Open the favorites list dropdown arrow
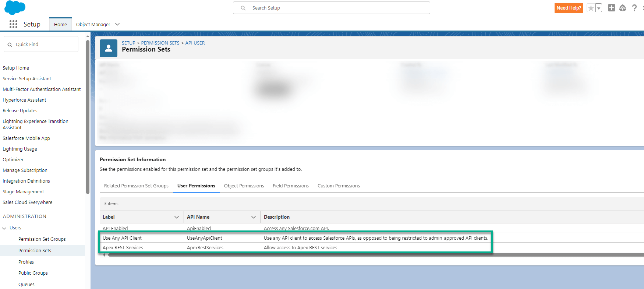 [599, 8]
